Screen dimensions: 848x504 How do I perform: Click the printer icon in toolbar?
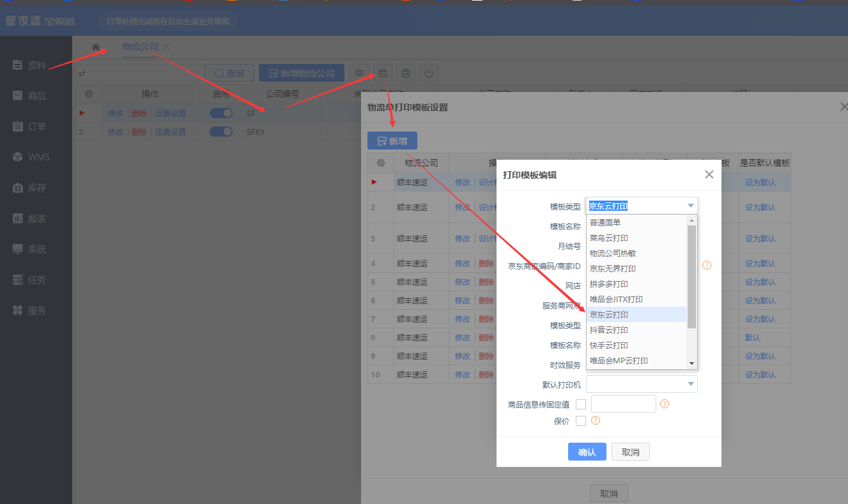click(406, 73)
